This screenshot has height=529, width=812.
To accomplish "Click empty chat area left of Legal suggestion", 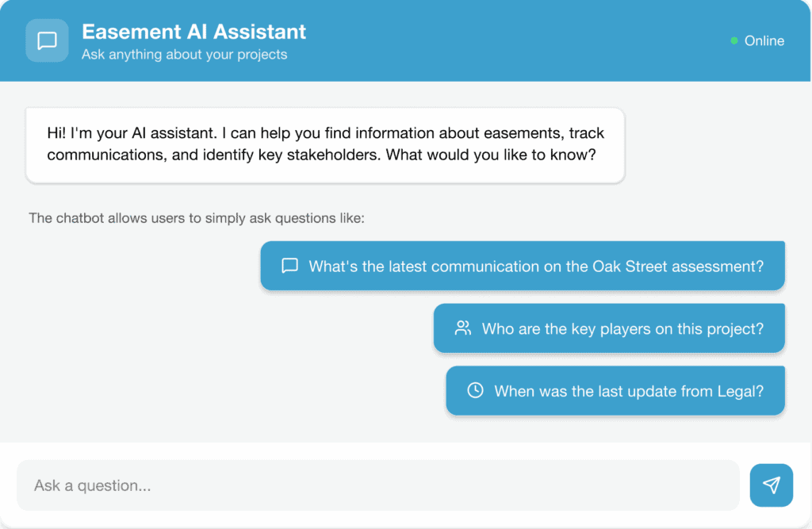I will [x=222, y=390].
